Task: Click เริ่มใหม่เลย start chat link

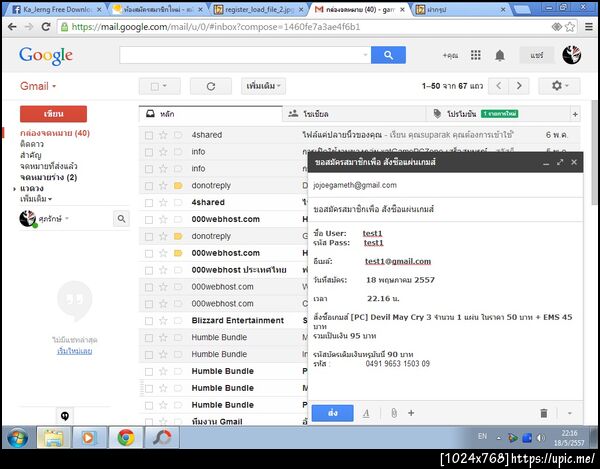Action: 74,351
